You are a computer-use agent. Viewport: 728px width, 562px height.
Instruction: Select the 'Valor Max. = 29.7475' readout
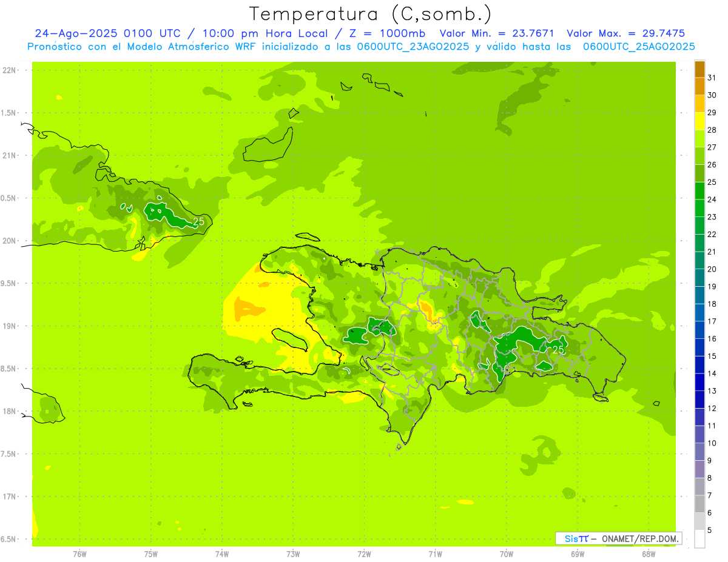(626, 33)
